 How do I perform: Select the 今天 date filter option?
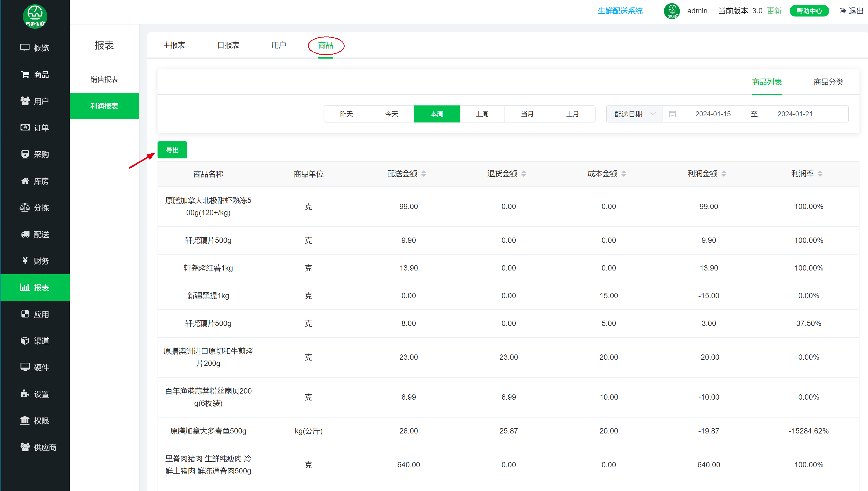point(391,114)
